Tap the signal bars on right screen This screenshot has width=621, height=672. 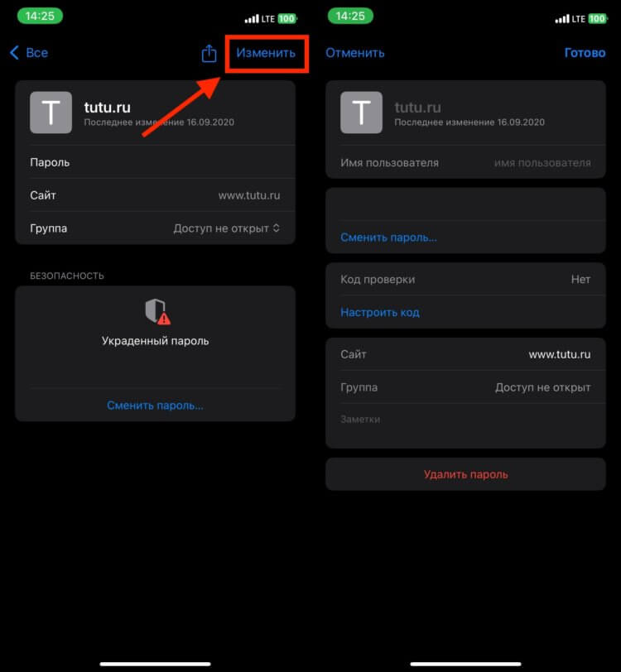point(562,19)
